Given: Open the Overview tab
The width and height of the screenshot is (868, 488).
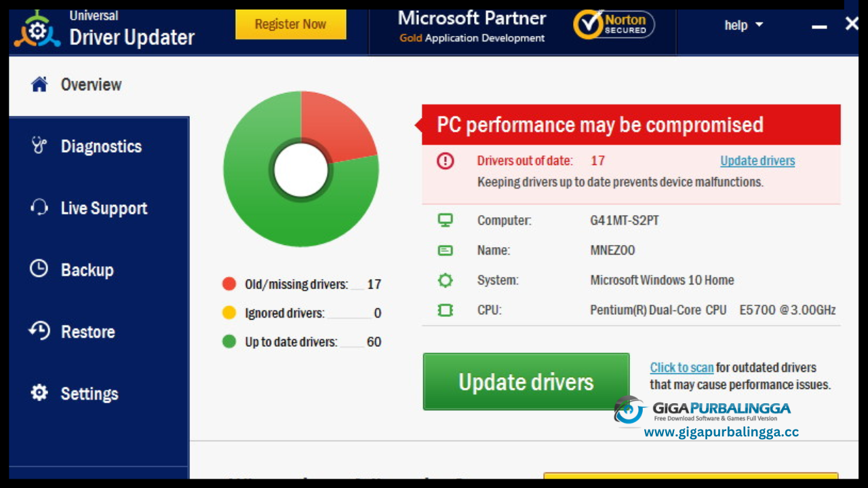Looking at the screenshot, I should pos(99,85).
